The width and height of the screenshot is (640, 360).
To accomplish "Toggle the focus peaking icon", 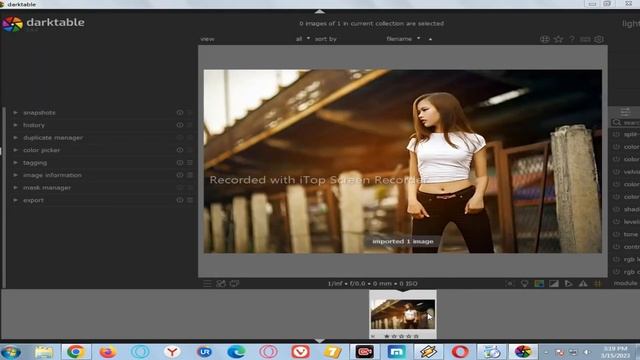I will tap(510, 284).
